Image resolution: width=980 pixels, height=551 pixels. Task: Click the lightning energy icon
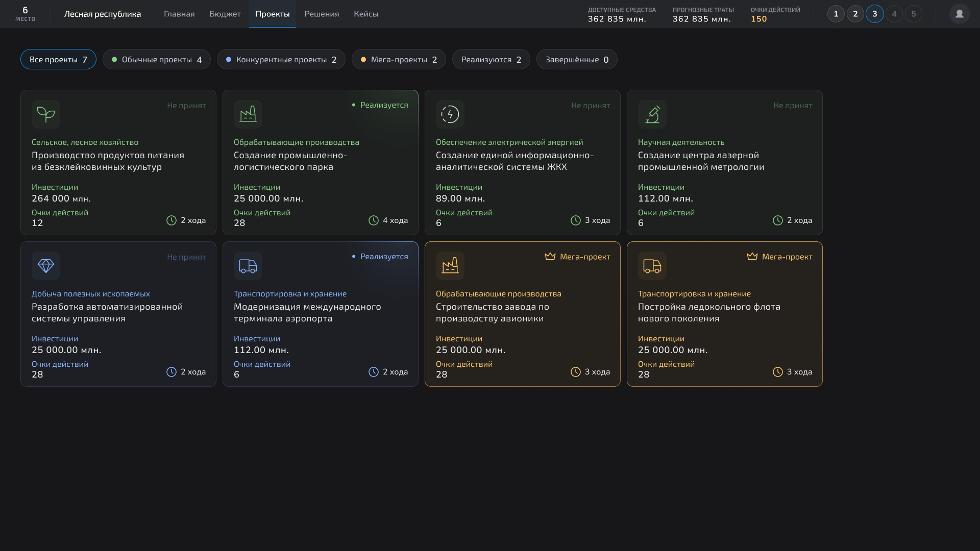coord(450,114)
